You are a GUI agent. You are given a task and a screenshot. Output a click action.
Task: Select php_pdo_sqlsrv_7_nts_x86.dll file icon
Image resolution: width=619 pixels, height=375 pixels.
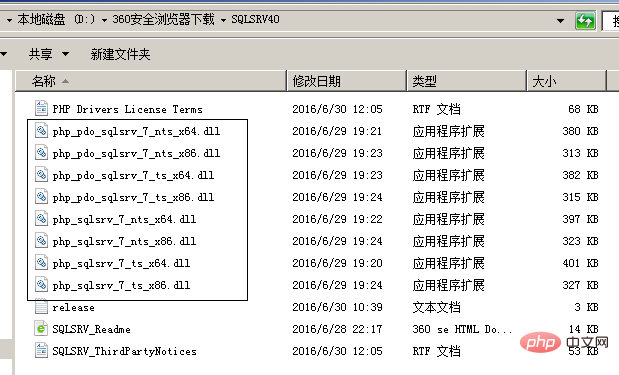pos(41,152)
